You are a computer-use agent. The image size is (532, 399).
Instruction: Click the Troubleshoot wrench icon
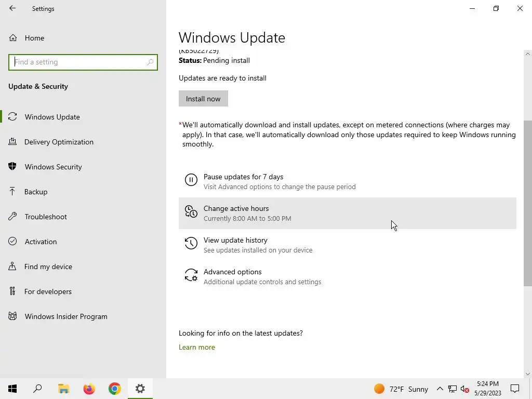coord(12,216)
